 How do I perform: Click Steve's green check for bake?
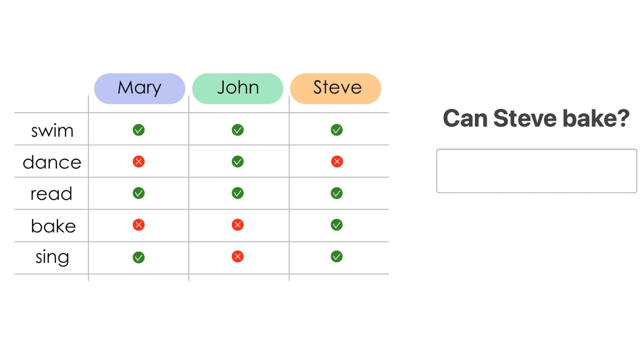click(x=336, y=225)
